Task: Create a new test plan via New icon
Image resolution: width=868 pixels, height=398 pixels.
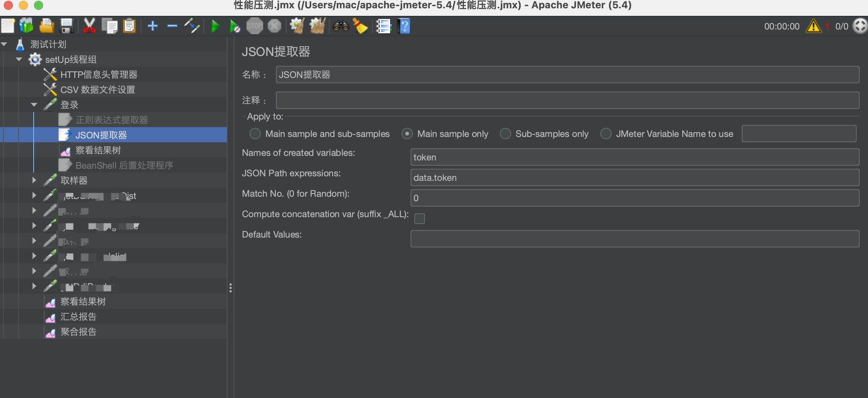Action: pos(8,26)
